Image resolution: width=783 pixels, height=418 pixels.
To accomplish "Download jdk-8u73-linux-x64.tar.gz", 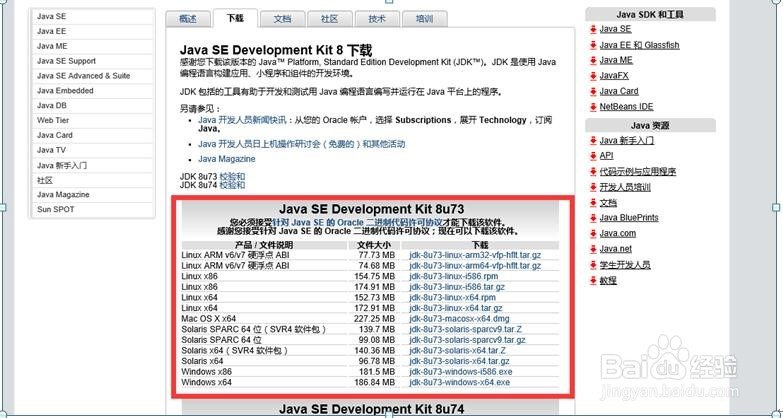I will point(455,308).
